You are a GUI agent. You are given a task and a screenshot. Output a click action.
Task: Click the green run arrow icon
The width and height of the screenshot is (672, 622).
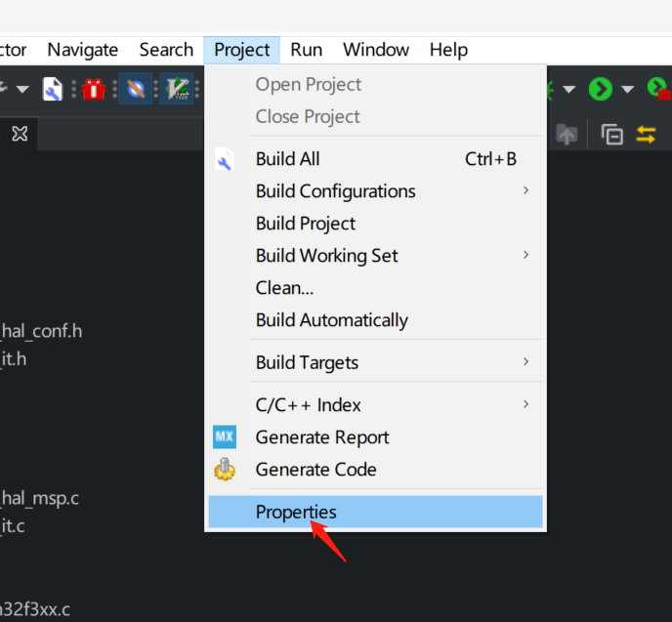tap(601, 89)
